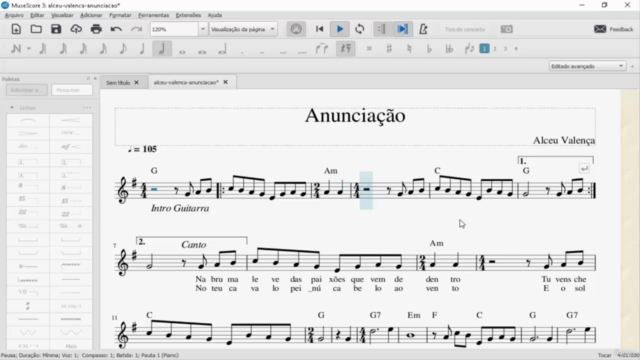Apply double sharp accidental
Screen dimensions: 640x360
point(369,49)
